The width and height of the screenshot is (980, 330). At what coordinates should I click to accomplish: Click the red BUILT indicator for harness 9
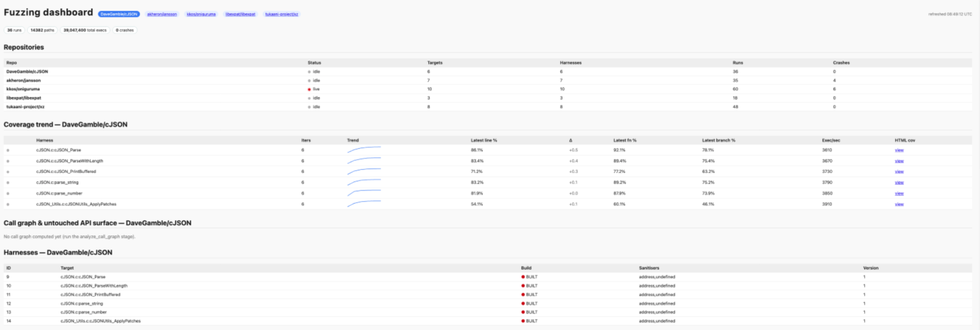click(523, 277)
